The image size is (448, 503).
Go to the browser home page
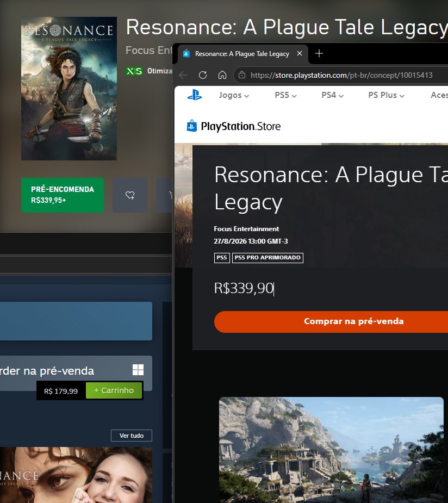pos(222,75)
